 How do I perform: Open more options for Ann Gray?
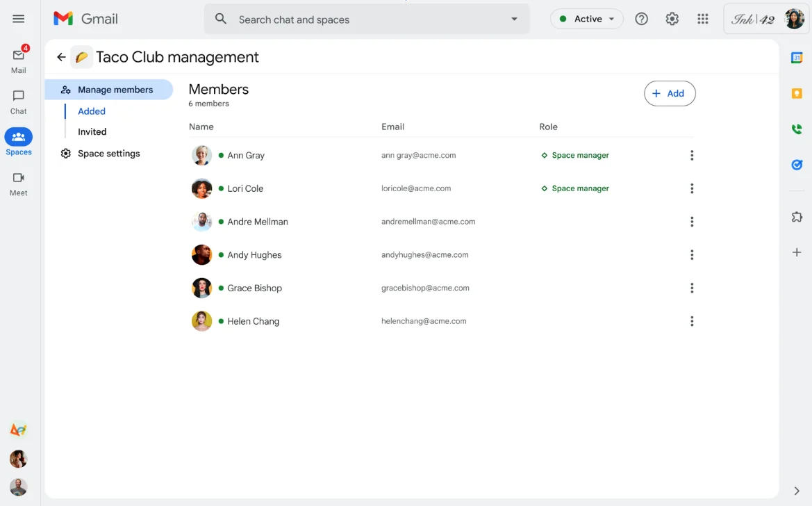[x=691, y=156]
